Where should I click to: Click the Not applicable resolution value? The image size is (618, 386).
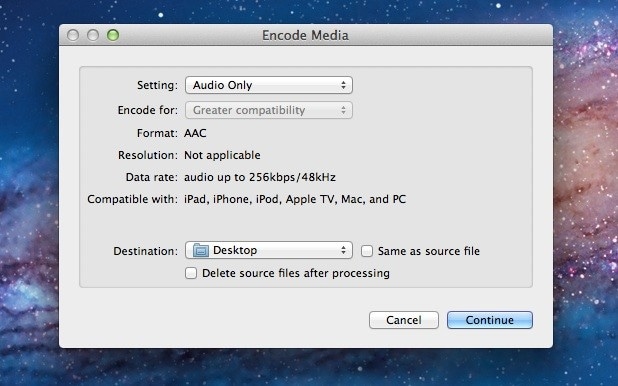222,155
